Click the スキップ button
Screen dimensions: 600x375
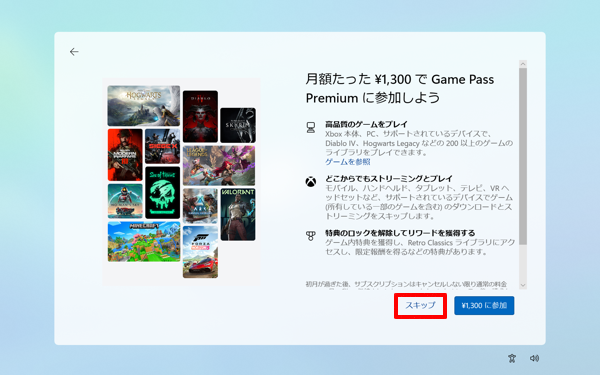coord(421,306)
